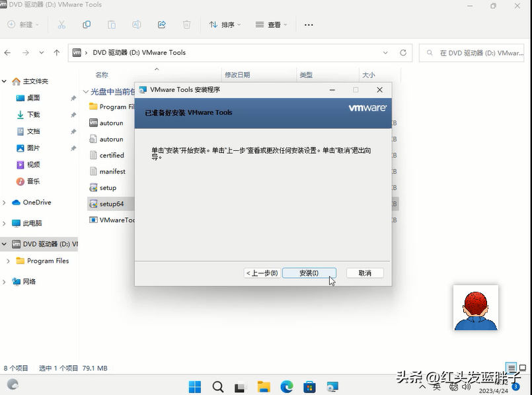
Task: Collapse the Home (主文件夹) tree node
Action: point(4,81)
